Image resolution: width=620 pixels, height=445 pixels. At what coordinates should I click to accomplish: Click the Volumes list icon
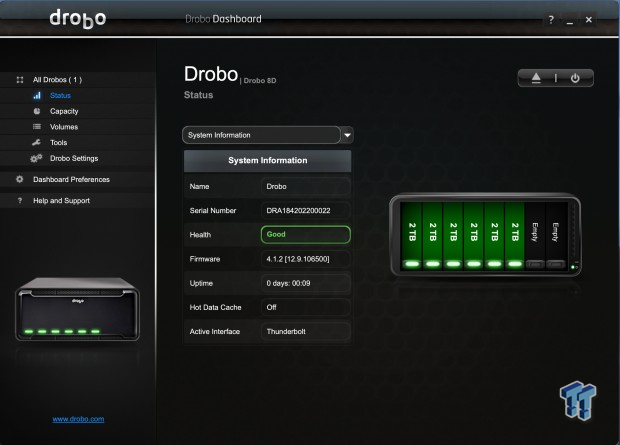pyautogui.click(x=37, y=127)
